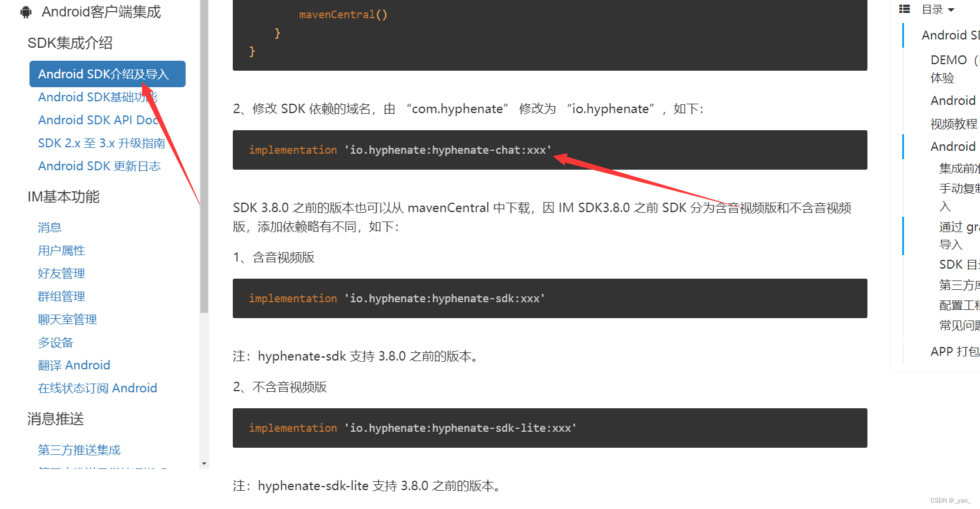
Task: Click 消息推送 section heading
Action: coord(55,419)
